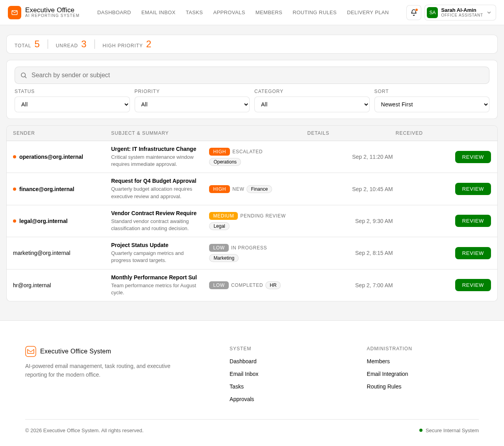Click LOW badge on Project Status Update row
The width and height of the screenshot is (504, 446).
pos(219,248)
